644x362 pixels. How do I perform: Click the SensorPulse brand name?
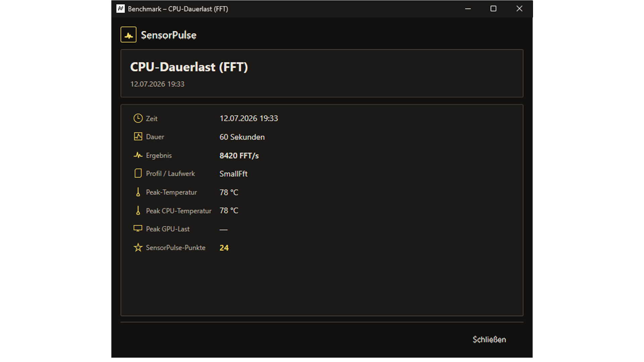(x=168, y=35)
